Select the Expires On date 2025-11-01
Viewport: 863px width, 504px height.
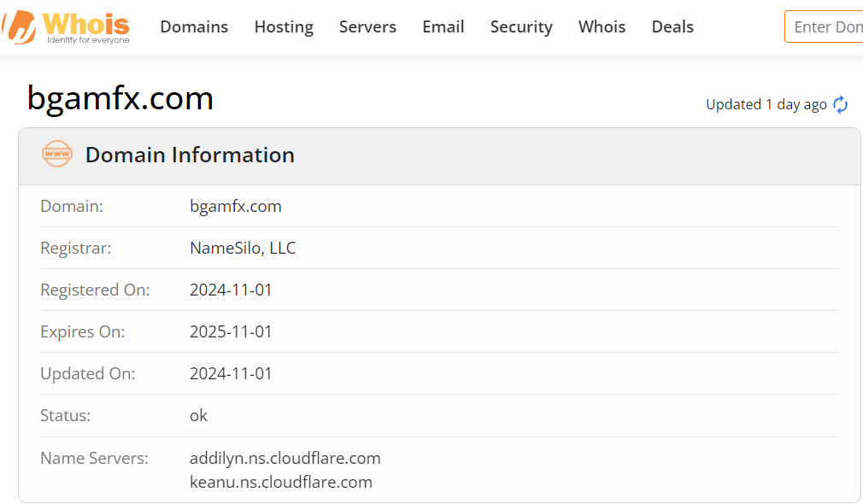(231, 331)
